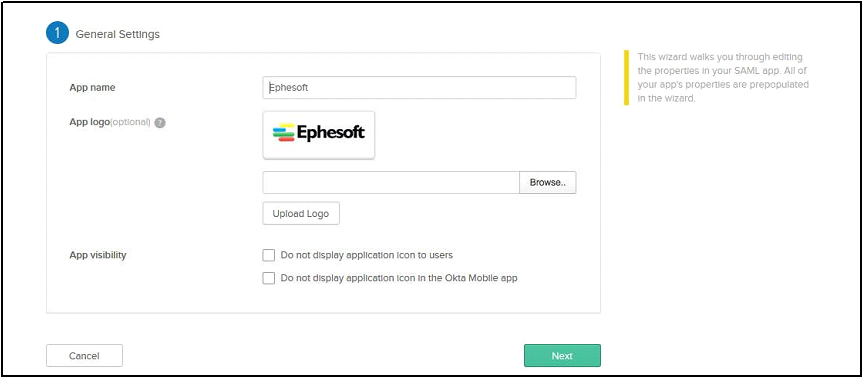Screen dimensions: 864x379
Task: Click the logo file path input box
Action: tap(391, 182)
